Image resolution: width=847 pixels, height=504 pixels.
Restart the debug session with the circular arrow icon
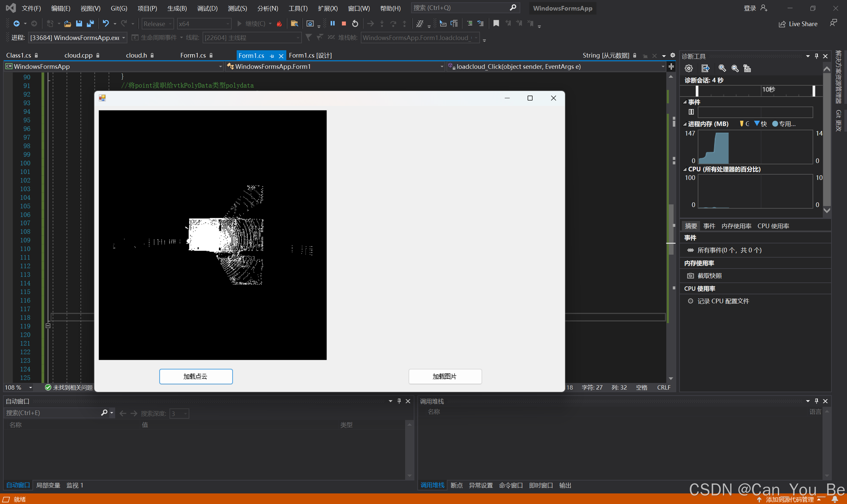pos(354,23)
